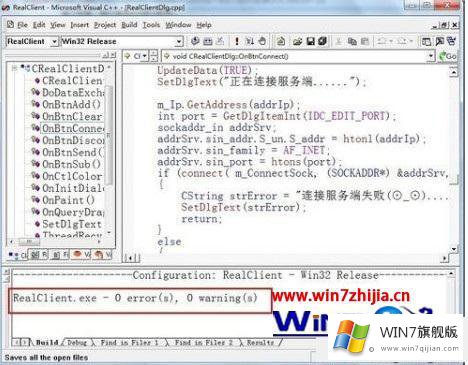
Task: Switch to the Debug output tab
Action: tap(77, 342)
